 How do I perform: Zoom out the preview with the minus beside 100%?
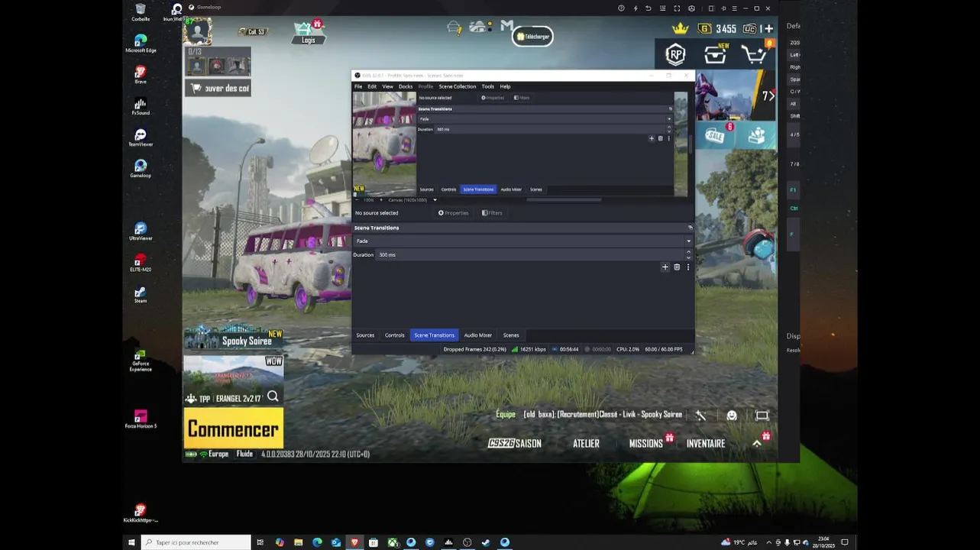[x=357, y=200]
